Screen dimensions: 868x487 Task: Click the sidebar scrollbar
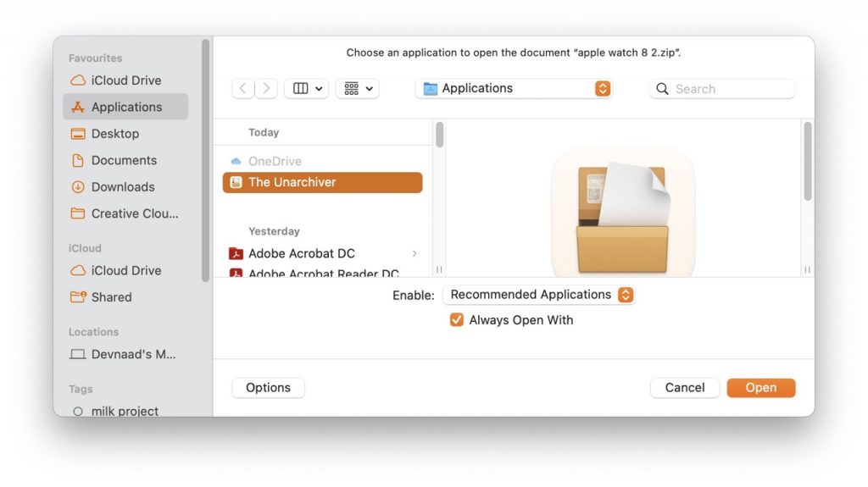(x=206, y=160)
